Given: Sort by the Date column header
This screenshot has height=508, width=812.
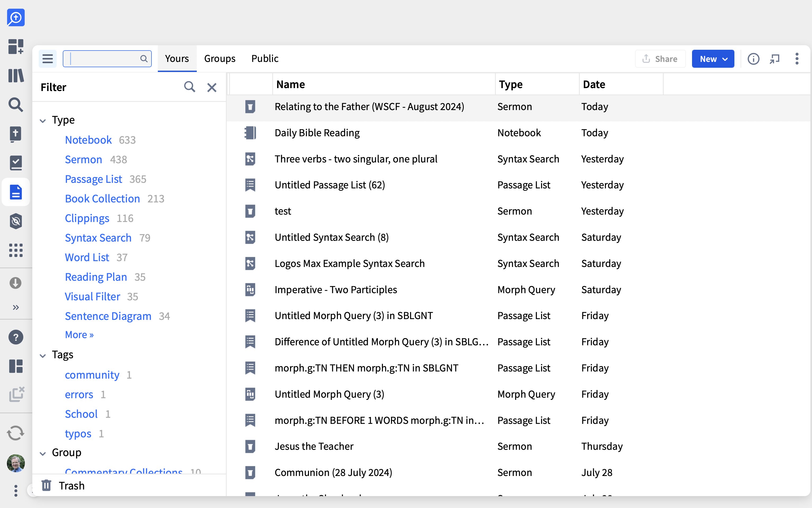Looking at the screenshot, I should [x=594, y=84].
